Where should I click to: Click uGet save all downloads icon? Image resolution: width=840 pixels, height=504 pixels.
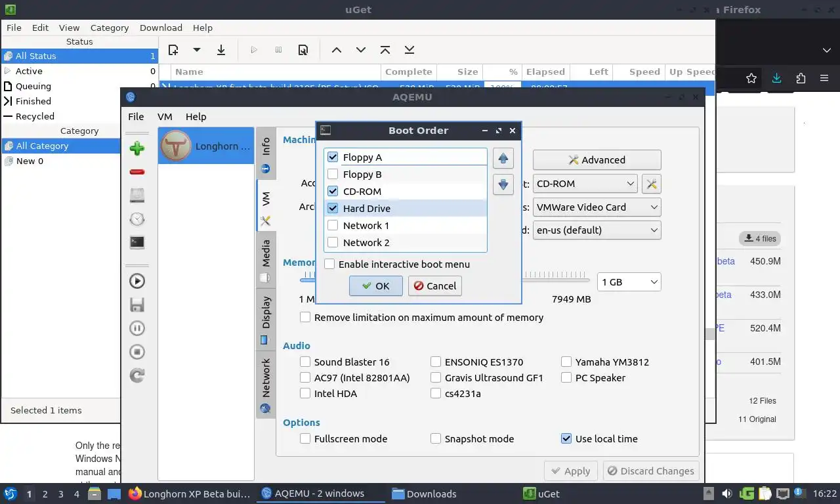[x=221, y=50]
